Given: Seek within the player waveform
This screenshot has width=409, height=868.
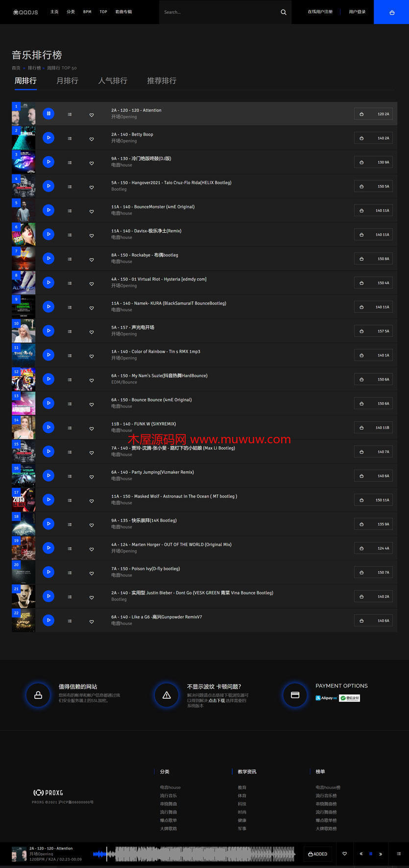Looking at the screenshot, I should [x=194, y=854].
